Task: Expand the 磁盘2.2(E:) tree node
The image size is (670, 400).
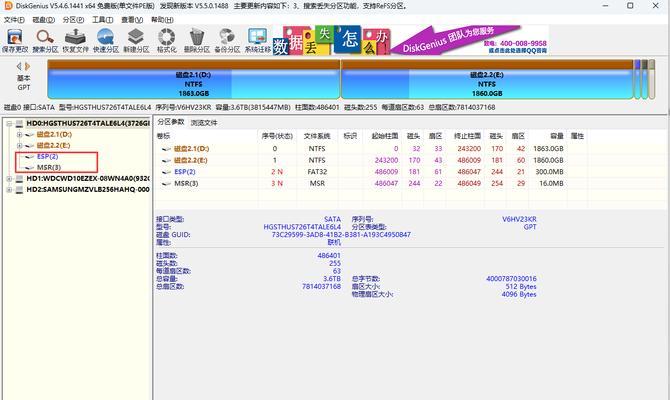Action: (x=19, y=146)
